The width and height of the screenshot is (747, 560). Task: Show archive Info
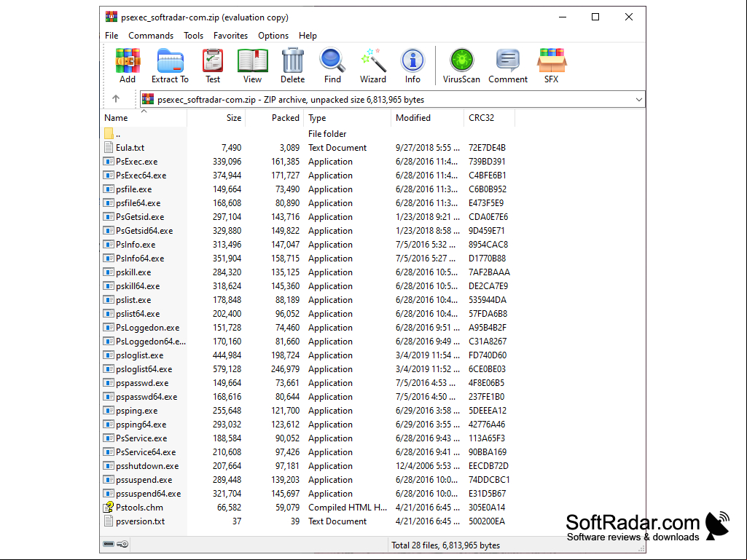tap(412, 60)
